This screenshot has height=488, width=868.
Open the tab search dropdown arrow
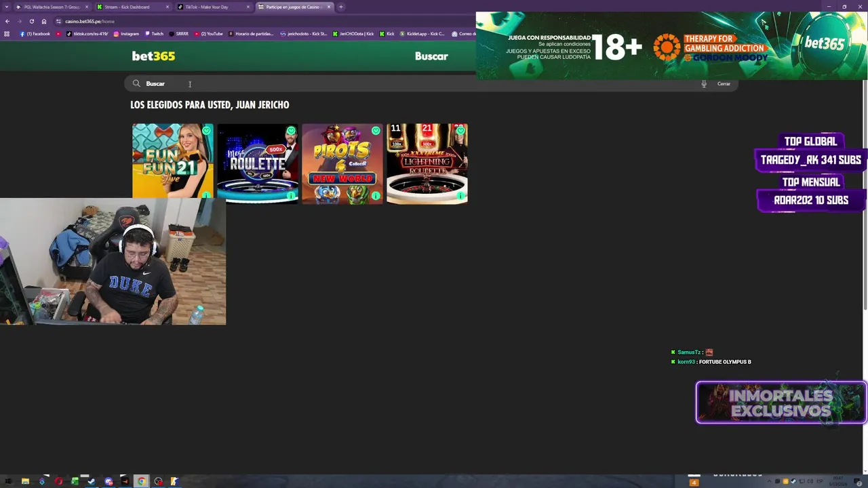[7, 7]
